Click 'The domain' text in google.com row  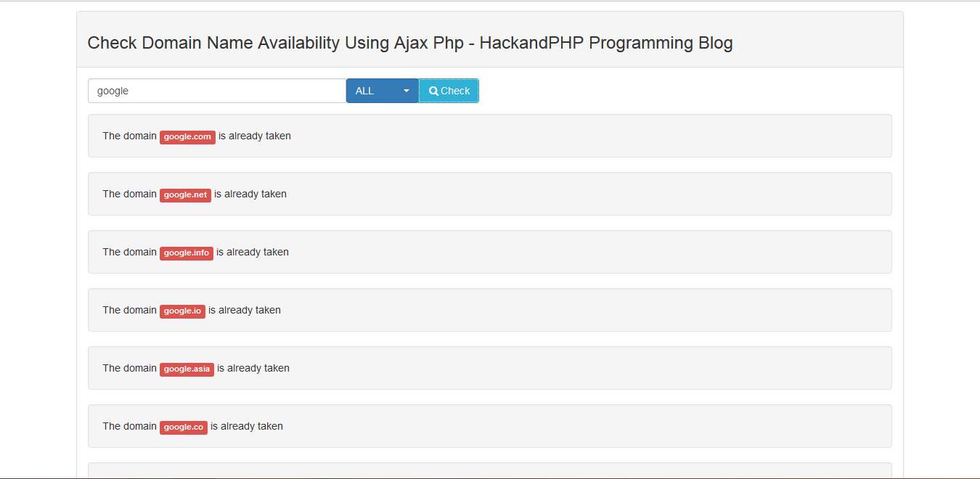tap(129, 136)
